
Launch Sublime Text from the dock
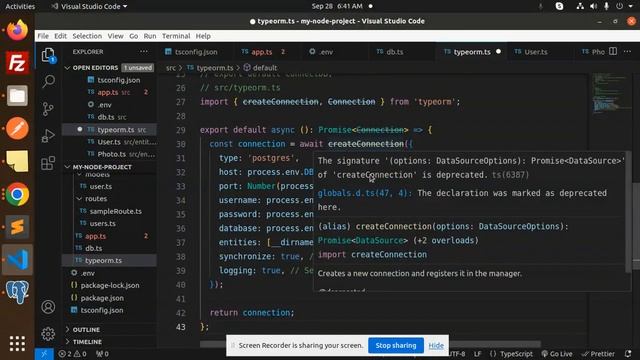click(x=17, y=227)
